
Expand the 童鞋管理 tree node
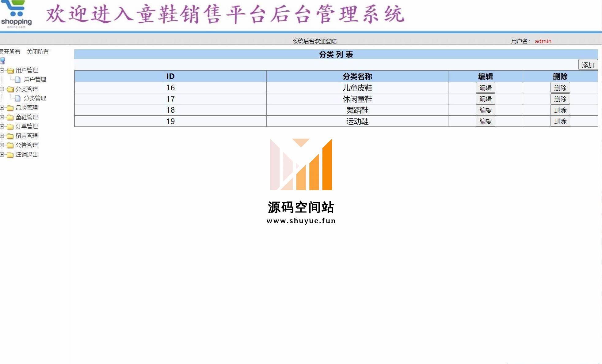coord(2,117)
